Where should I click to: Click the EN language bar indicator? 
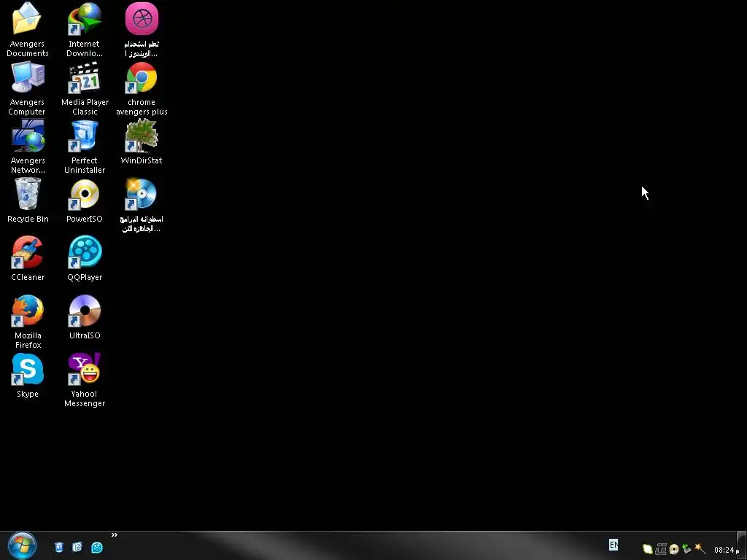tap(614, 545)
